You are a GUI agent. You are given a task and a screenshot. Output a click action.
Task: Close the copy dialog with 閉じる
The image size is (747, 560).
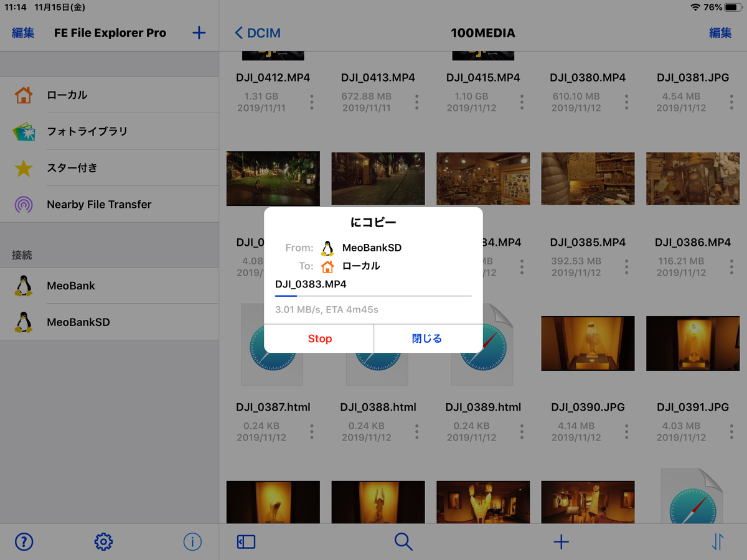pos(428,338)
